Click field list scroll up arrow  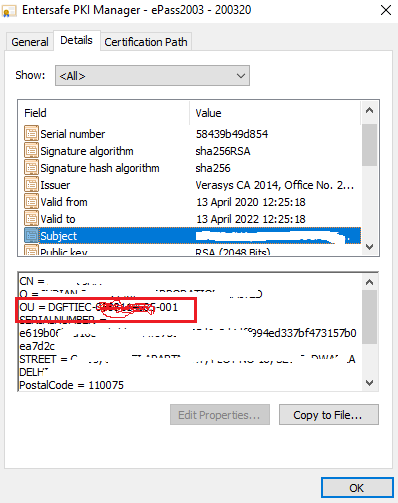pyautogui.click(x=369, y=110)
